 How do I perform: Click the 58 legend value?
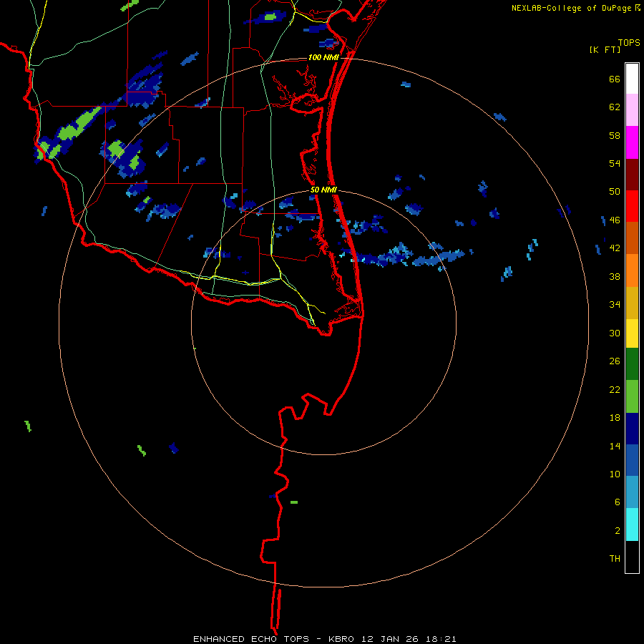[615, 135]
